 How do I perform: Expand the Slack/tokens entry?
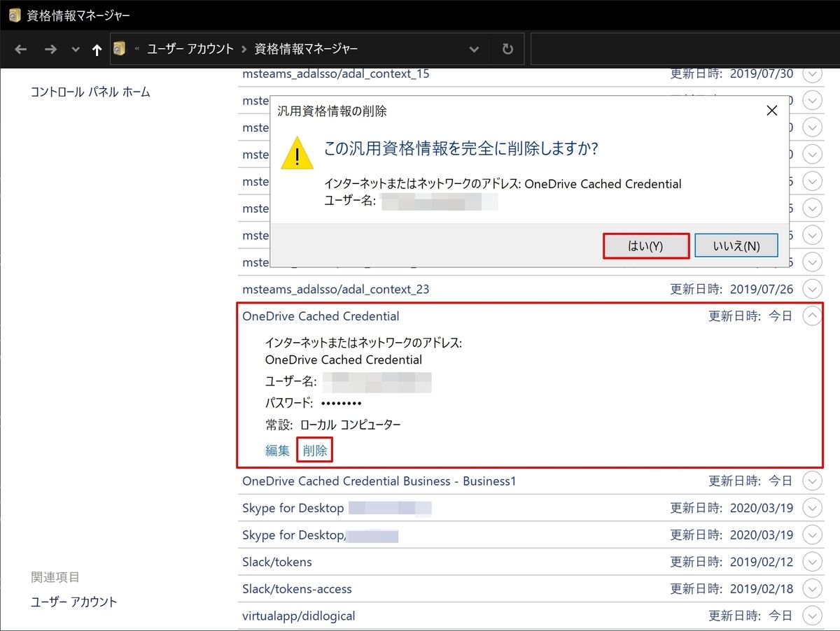(812, 562)
